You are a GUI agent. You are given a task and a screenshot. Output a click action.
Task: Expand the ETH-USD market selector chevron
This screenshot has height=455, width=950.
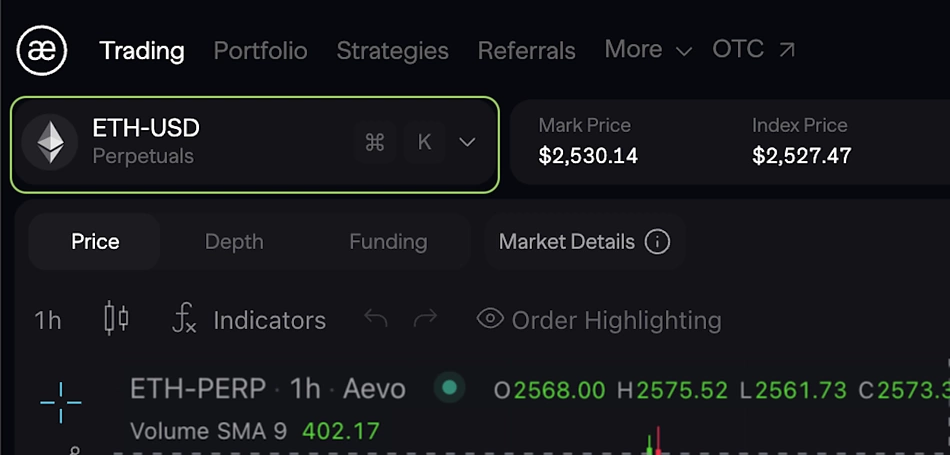pos(467,142)
